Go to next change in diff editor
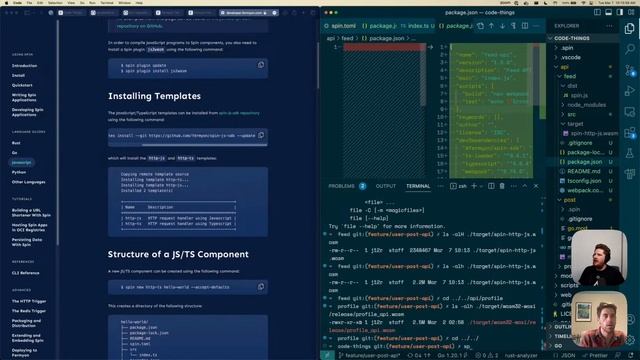 tap(502, 26)
